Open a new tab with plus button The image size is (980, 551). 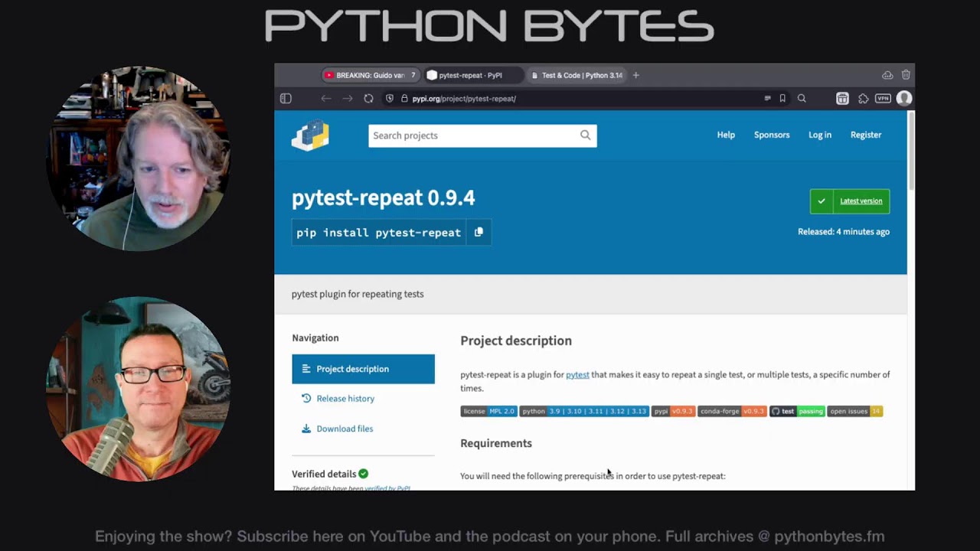635,75
